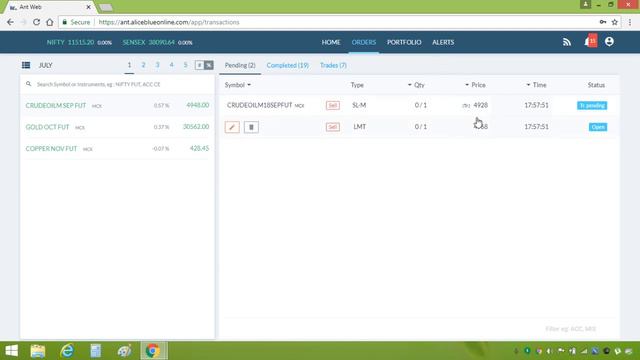The width and height of the screenshot is (640, 360).
Task: Click Chrome user profile icon in title bar
Action: pos(585,4)
